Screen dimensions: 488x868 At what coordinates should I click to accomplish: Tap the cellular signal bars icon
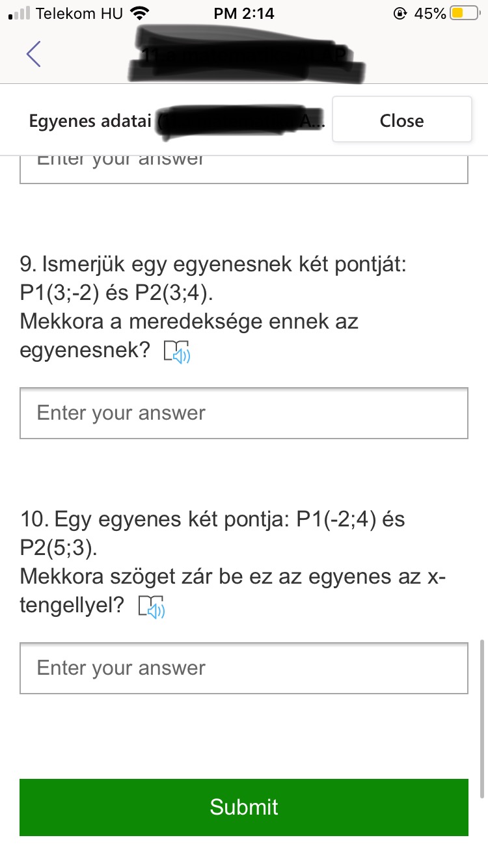point(20,14)
